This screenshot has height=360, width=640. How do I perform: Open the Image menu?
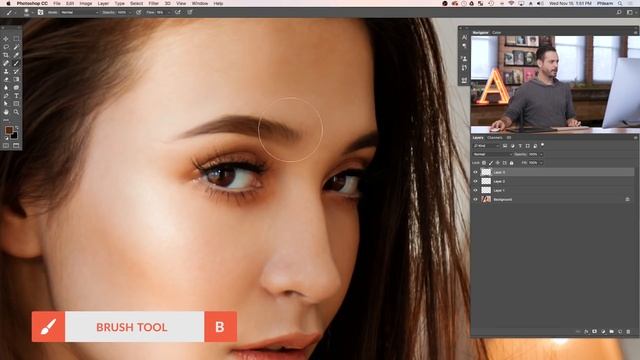(x=86, y=3)
